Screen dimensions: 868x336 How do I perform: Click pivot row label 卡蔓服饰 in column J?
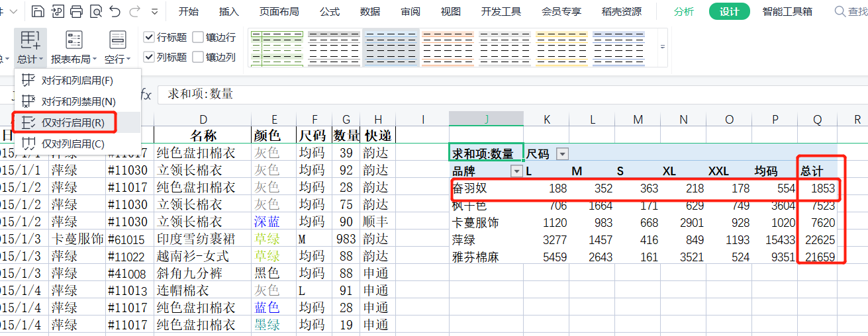(475, 222)
